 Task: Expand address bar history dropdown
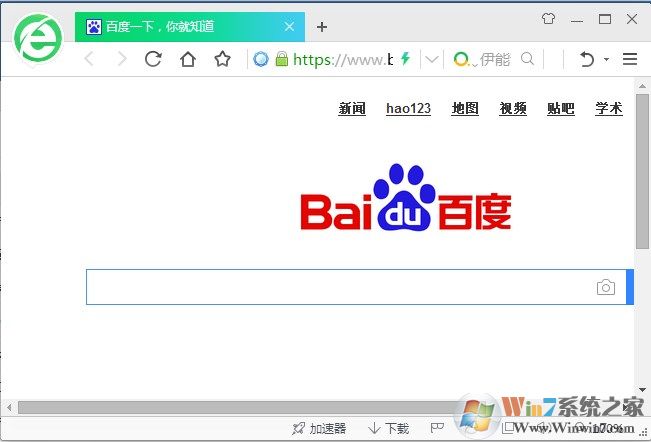click(432, 60)
